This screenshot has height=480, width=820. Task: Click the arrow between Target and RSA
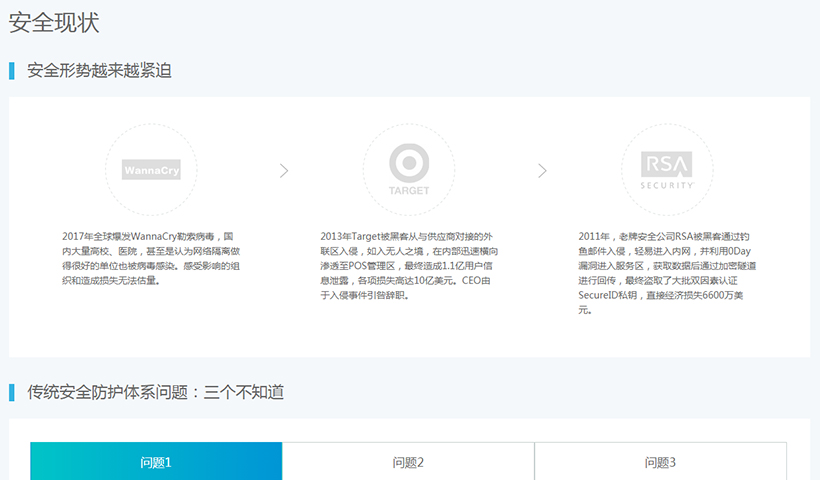click(x=542, y=171)
